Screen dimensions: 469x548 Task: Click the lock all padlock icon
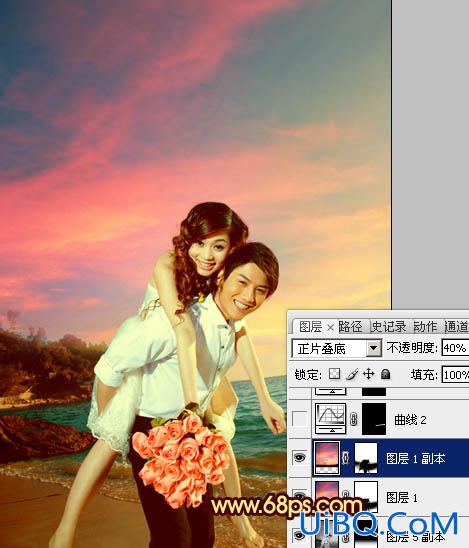coord(385,374)
